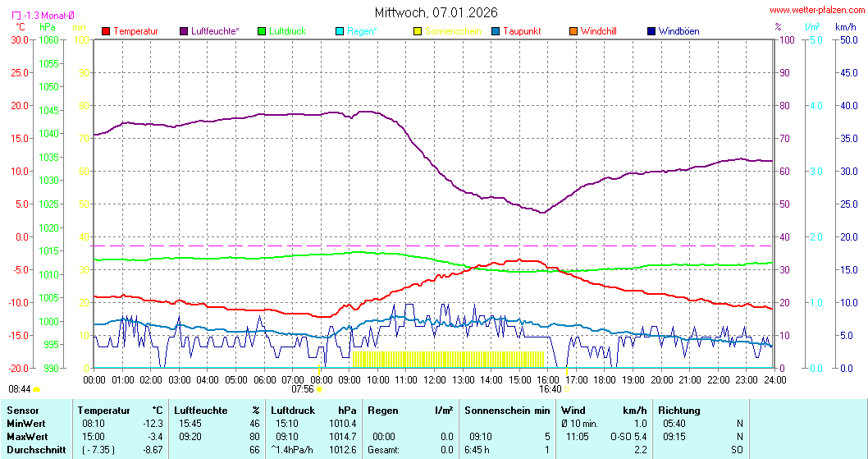This screenshot has width=868, height=459.
Task: Click the dark blue Windböen legend square
Action: pyautogui.click(x=651, y=31)
